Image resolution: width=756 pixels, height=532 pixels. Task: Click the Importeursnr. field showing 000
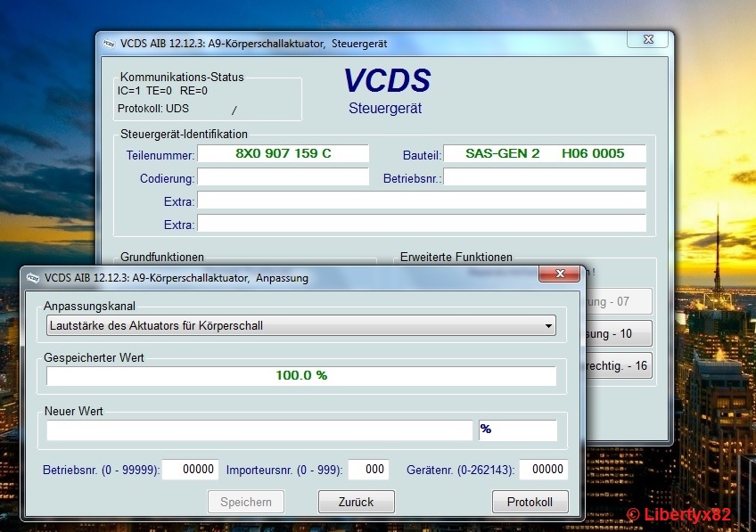pyautogui.click(x=369, y=470)
